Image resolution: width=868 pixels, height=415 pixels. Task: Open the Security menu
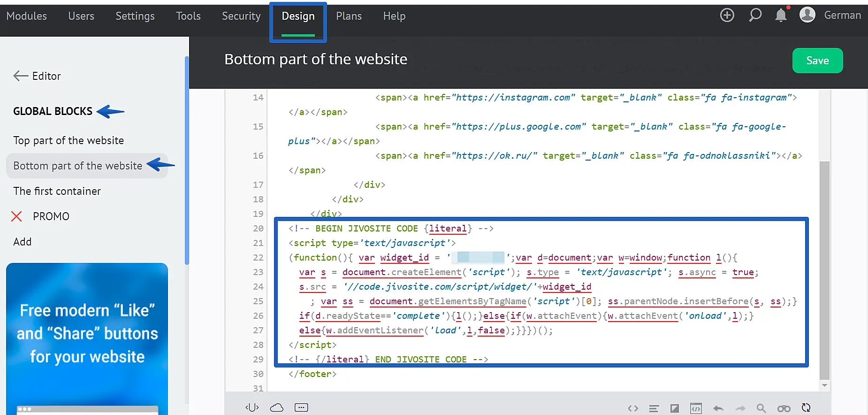coord(241,16)
